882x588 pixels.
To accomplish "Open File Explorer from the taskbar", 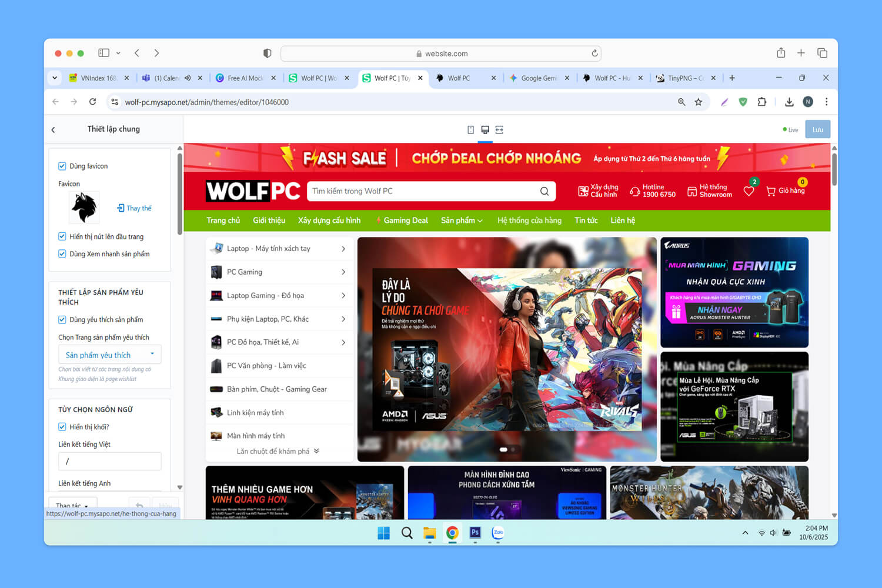I will pos(429,533).
